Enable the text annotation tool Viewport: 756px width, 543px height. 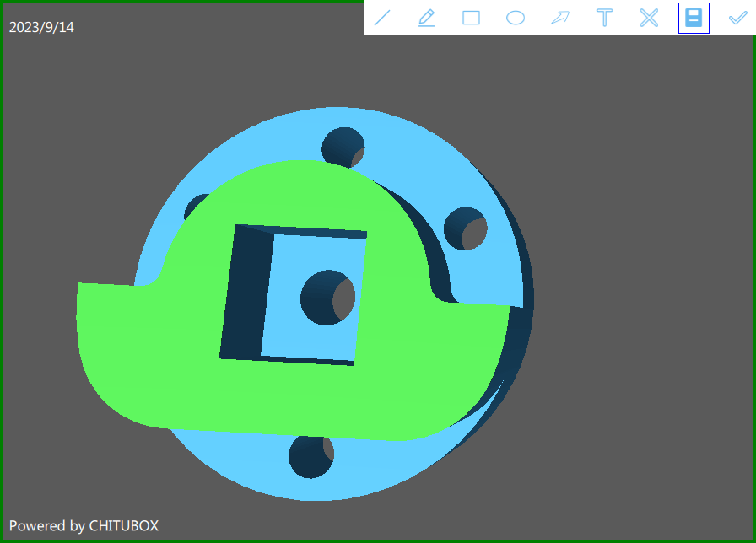(x=604, y=18)
